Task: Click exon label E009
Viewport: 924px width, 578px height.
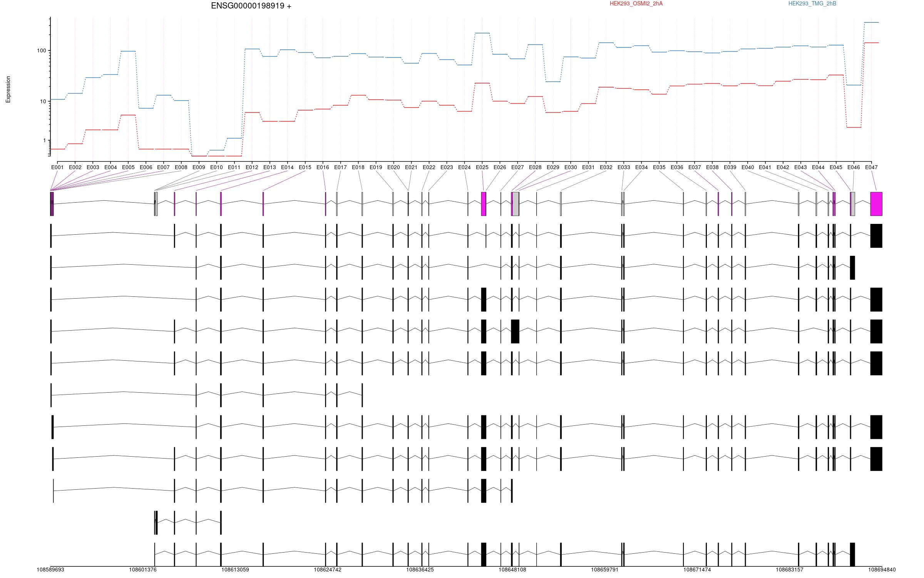Action: point(199,167)
